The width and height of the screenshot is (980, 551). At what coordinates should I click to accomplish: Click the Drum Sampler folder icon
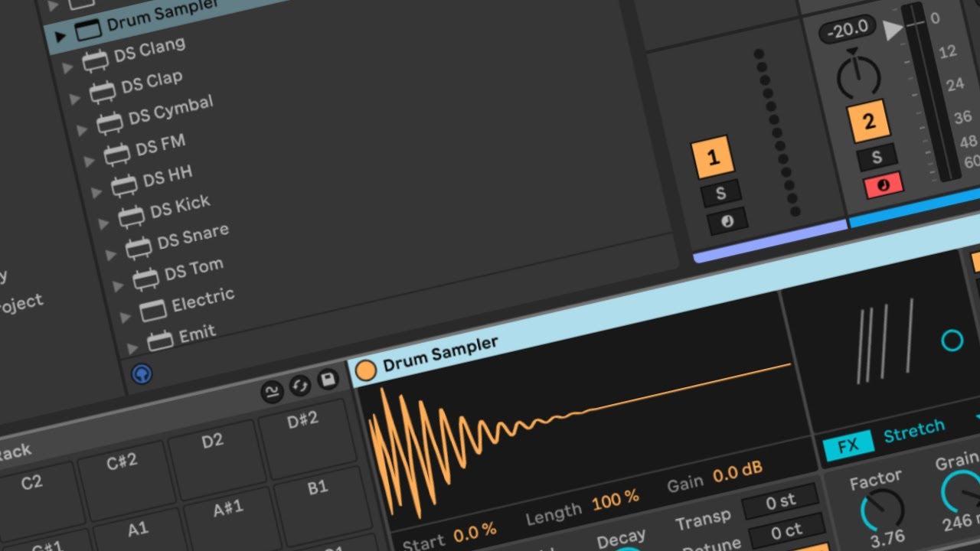[x=88, y=30]
